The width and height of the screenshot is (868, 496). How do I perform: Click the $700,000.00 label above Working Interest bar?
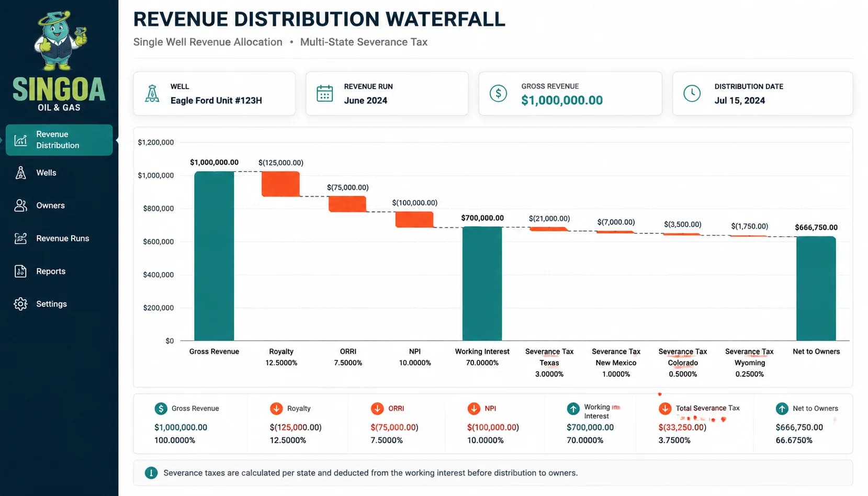pos(482,218)
